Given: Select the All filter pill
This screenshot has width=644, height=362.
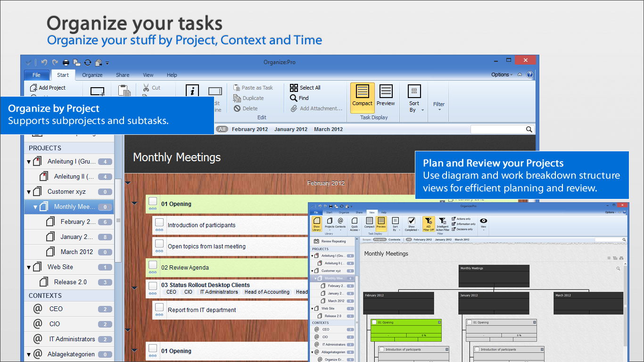Looking at the screenshot, I should (222, 129).
